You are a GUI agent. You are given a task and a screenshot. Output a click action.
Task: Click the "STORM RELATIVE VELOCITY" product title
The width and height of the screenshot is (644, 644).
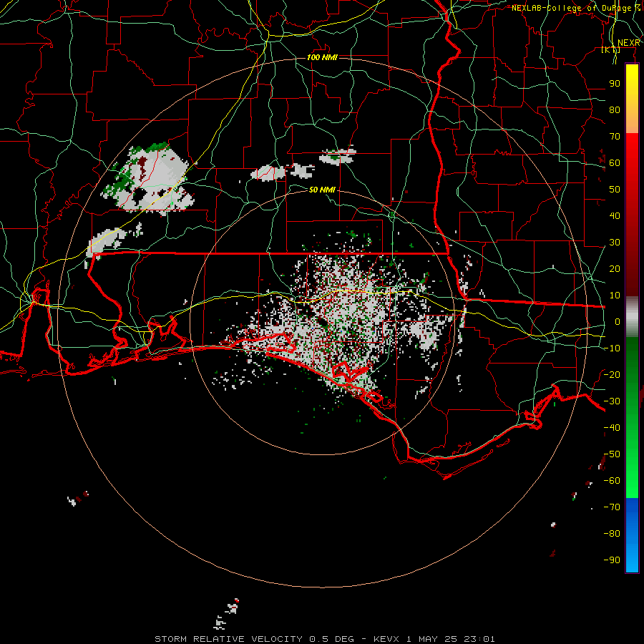[230, 639]
